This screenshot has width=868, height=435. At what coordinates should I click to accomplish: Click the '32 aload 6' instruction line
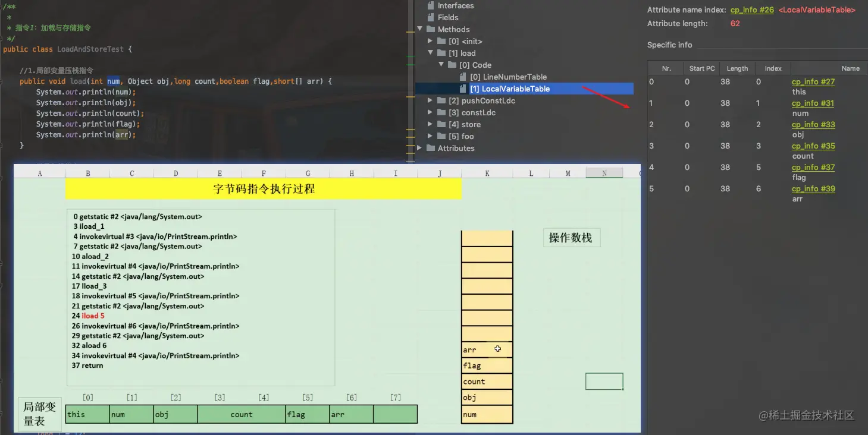[89, 345]
